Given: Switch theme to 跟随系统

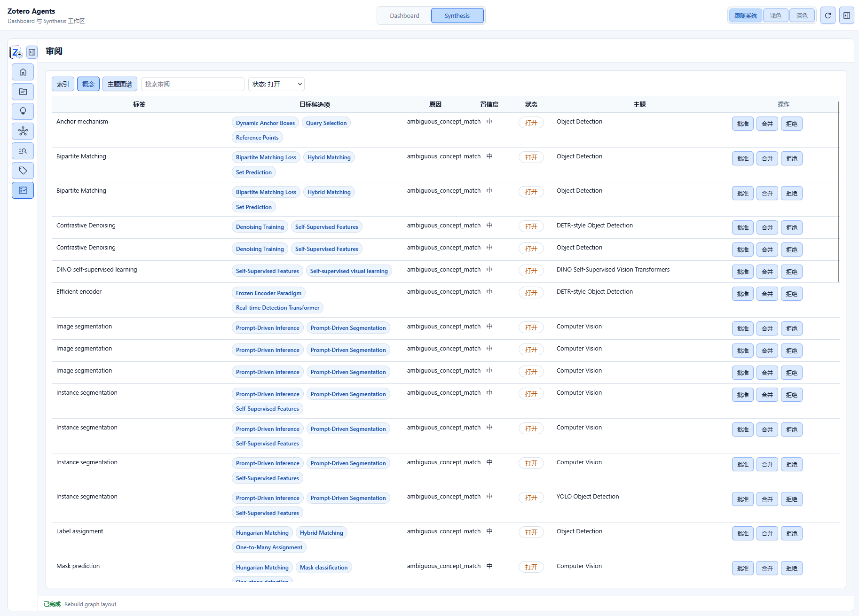Looking at the screenshot, I should (x=746, y=16).
